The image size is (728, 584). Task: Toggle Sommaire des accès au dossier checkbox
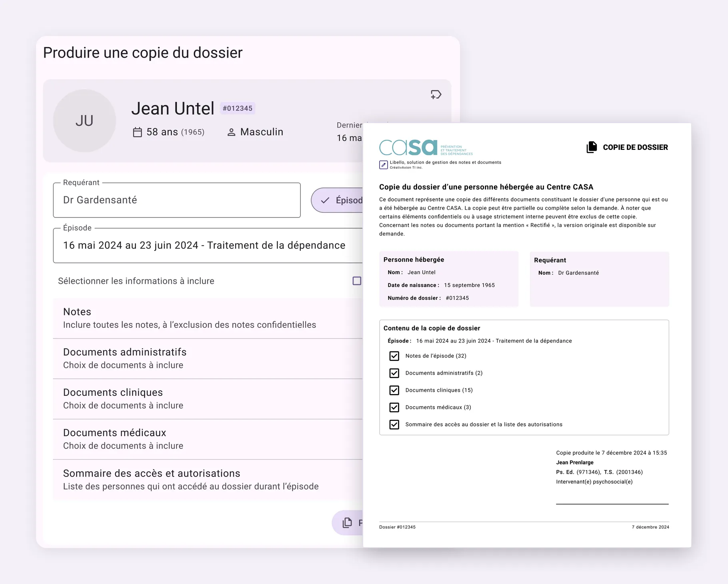[x=394, y=425]
